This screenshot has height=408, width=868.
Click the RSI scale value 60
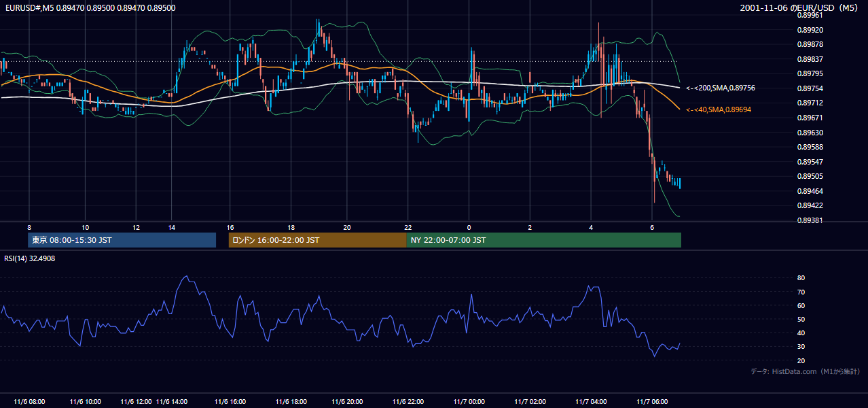point(801,305)
